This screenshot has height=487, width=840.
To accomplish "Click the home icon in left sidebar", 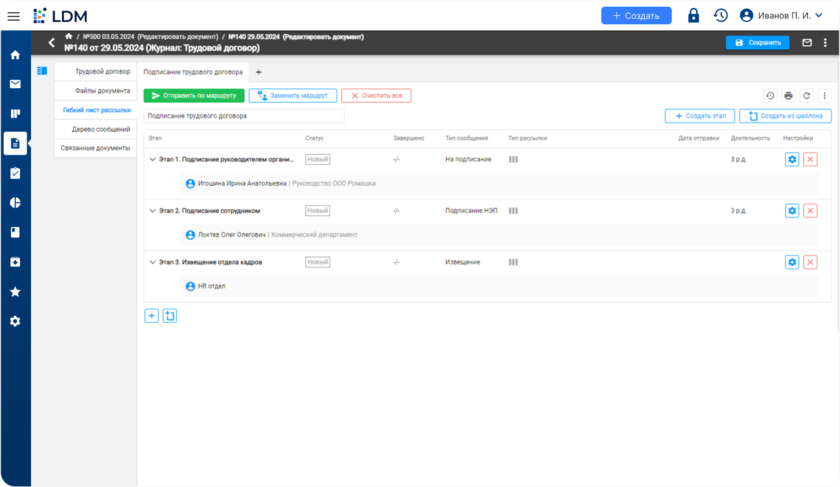I will pyautogui.click(x=15, y=55).
